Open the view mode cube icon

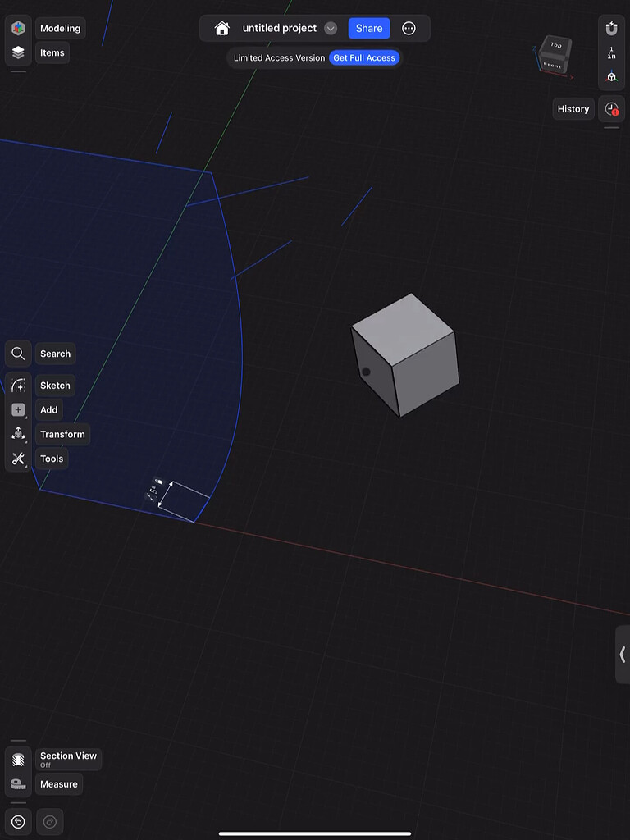tap(611, 77)
